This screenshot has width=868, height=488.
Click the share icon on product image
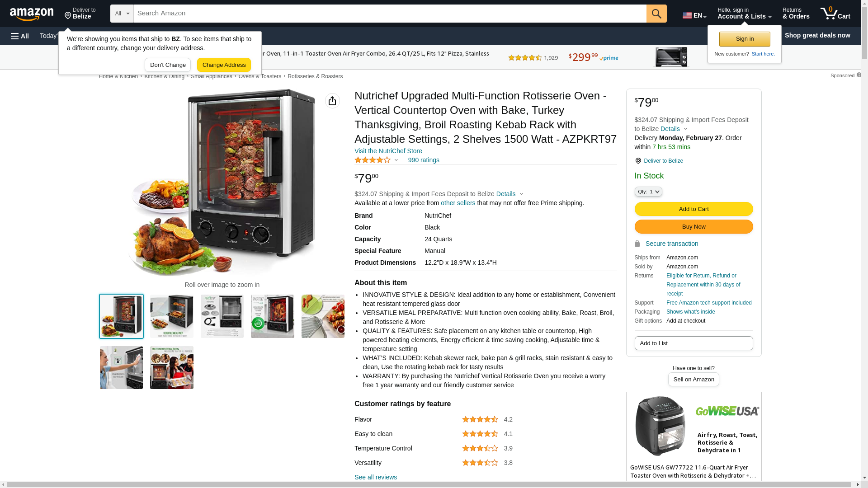332,101
